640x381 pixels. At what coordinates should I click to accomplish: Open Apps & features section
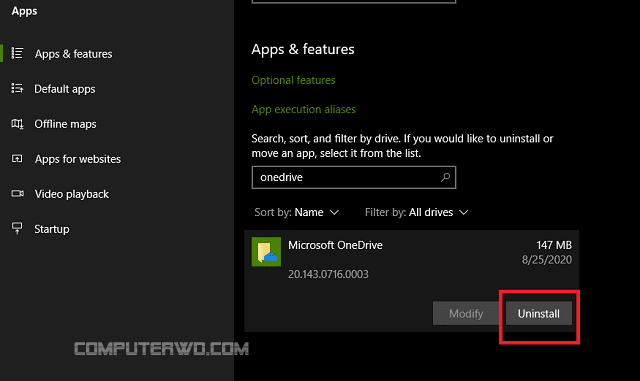click(73, 54)
